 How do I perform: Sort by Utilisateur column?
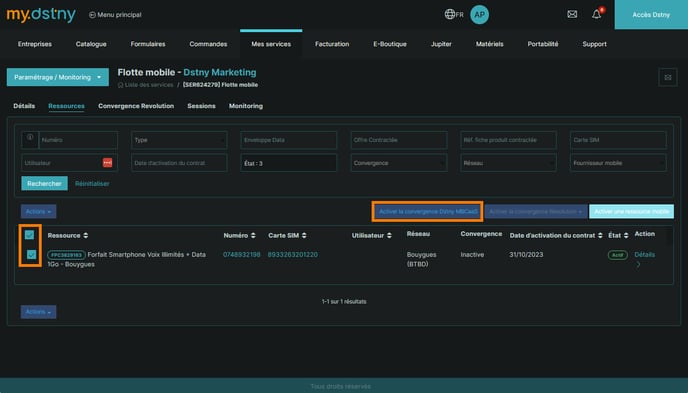(389, 236)
